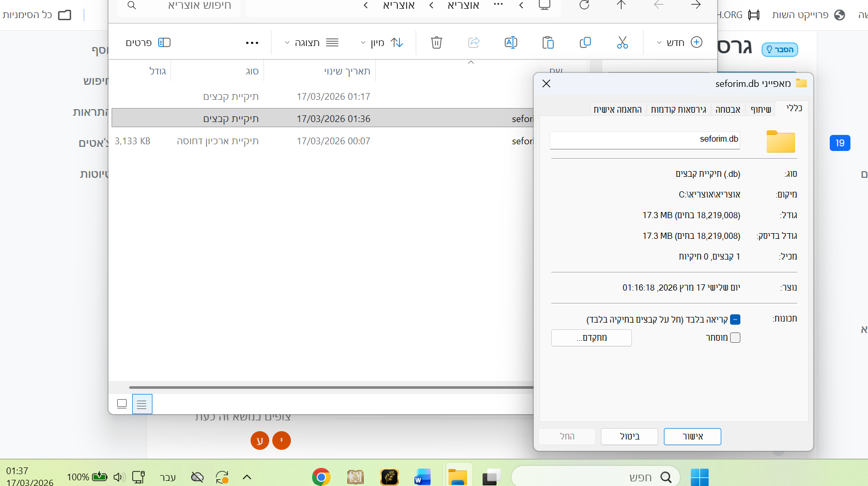Click the Cut scissors icon in Explorer toolbar

coord(622,42)
